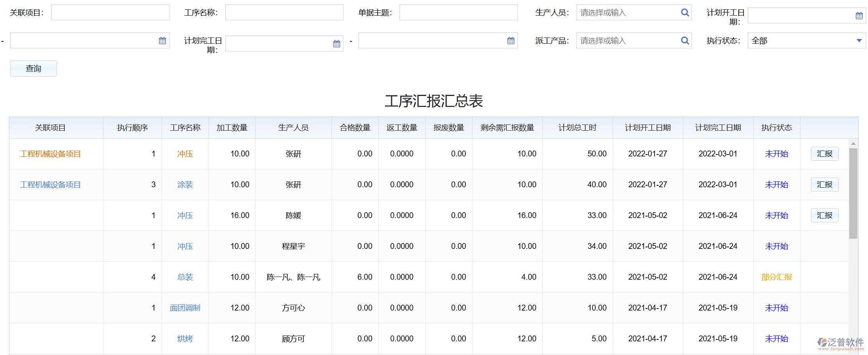Image resolution: width=868 pixels, height=355 pixels.
Task: Open the 计划完工日期 calendar picker
Action: pyautogui.click(x=336, y=43)
